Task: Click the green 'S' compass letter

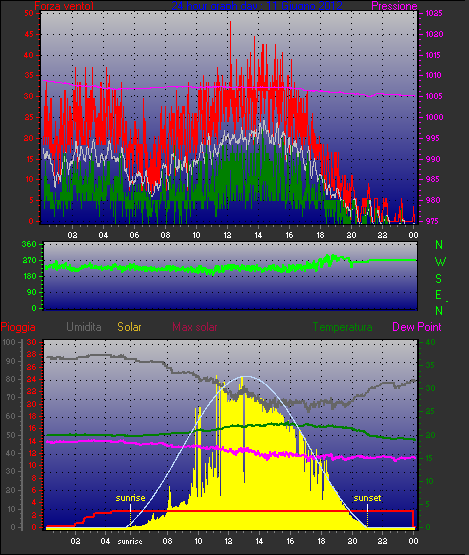Action: point(439,279)
